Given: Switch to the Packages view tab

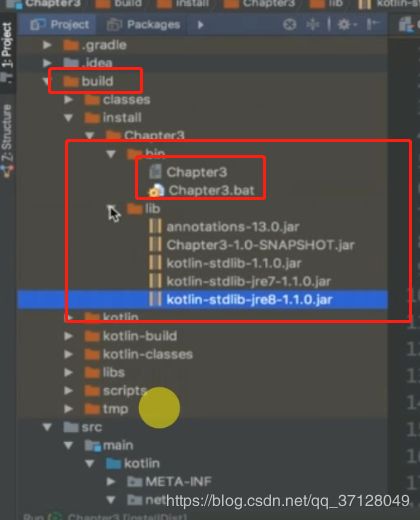Looking at the screenshot, I should (143, 24).
